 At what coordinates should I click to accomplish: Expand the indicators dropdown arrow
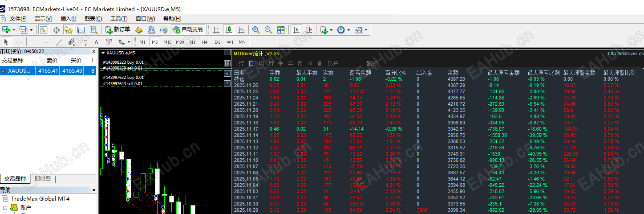331,30
